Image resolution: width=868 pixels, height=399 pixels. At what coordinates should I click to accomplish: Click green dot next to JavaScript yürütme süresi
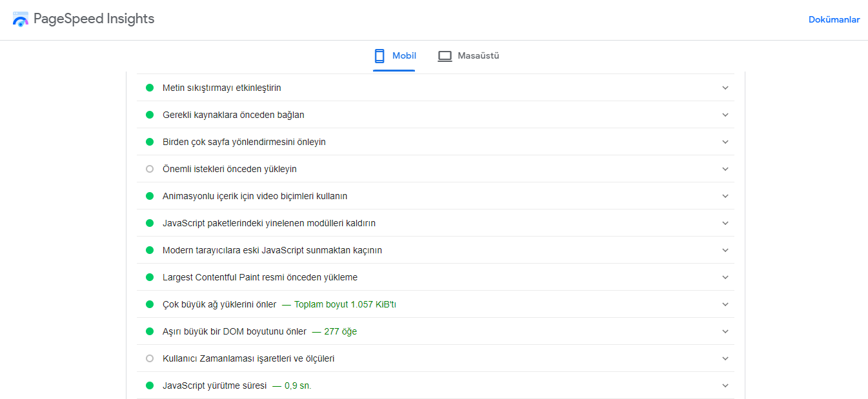click(x=150, y=385)
